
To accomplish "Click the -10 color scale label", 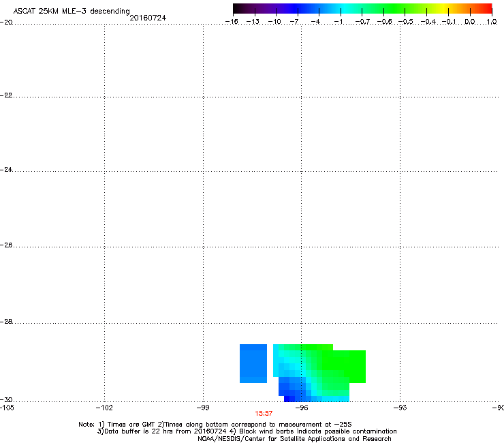I will click(x=274, y=22).
